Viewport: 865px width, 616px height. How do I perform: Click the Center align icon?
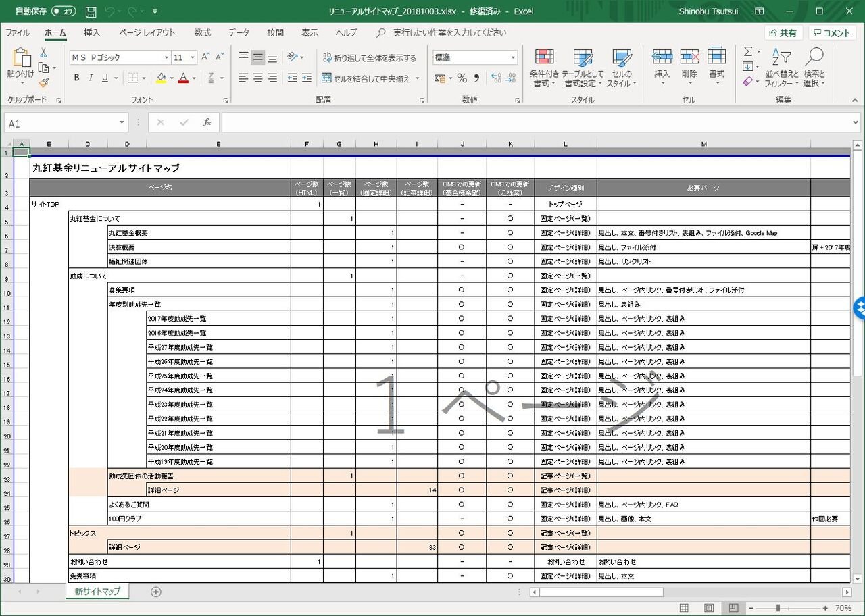[257, 78]
